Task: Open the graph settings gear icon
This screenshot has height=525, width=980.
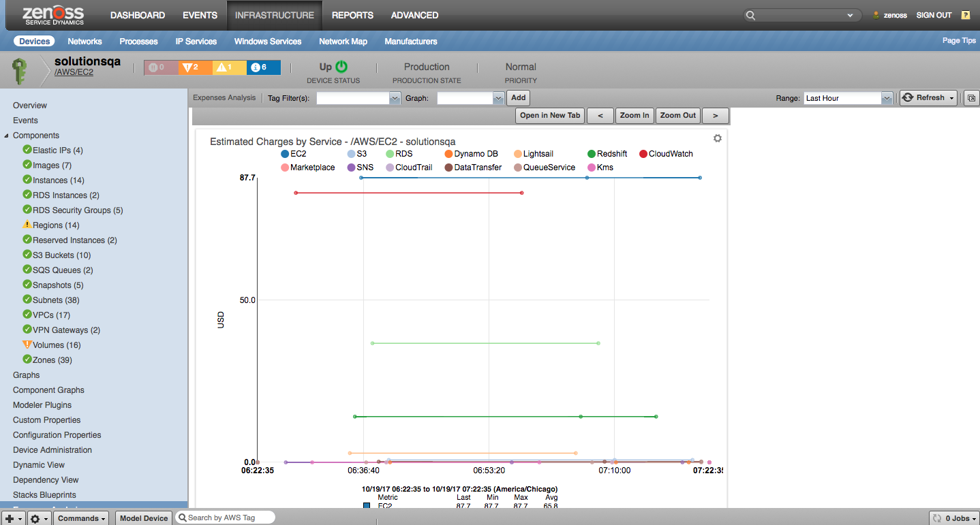Action: [717, 138]
